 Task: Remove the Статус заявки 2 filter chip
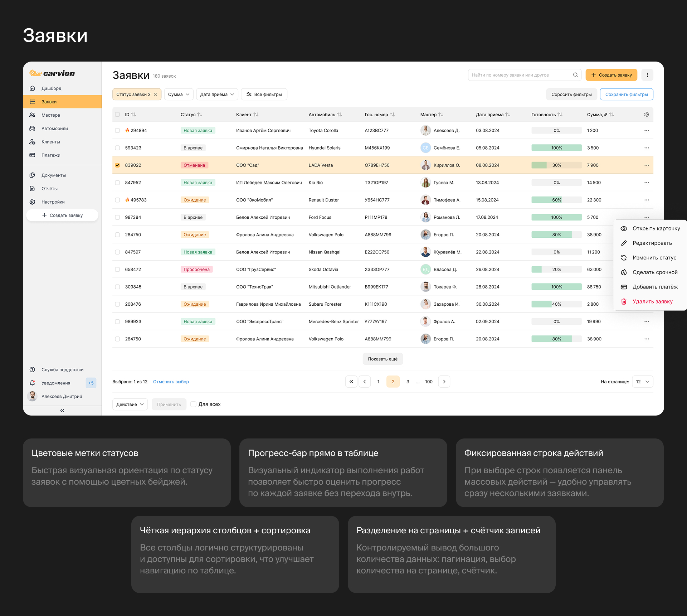(x=156, y=94)
